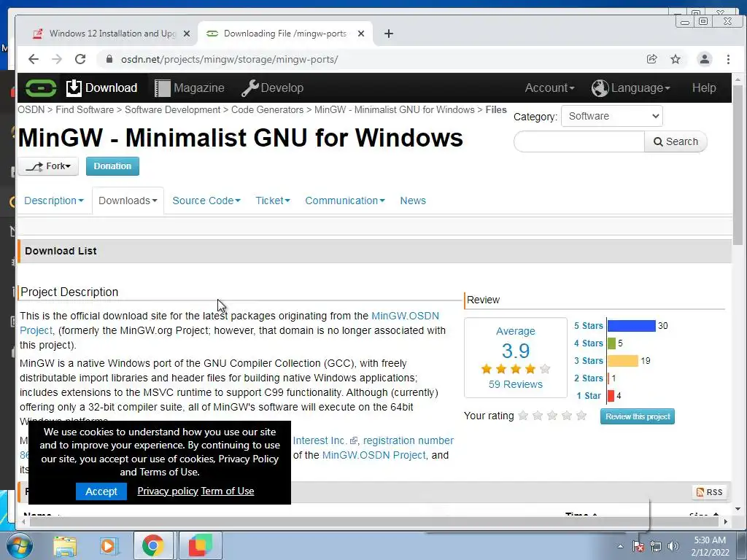
Task: Expand the Downloads menu tab
Action: pyautogui.click(x=128, y=201)
